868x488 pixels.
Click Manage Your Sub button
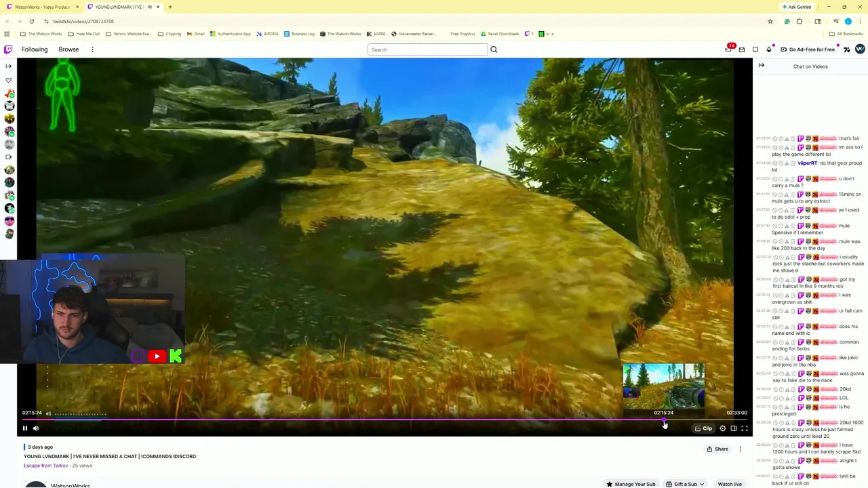pyautogui.click(x=631, y=484)
